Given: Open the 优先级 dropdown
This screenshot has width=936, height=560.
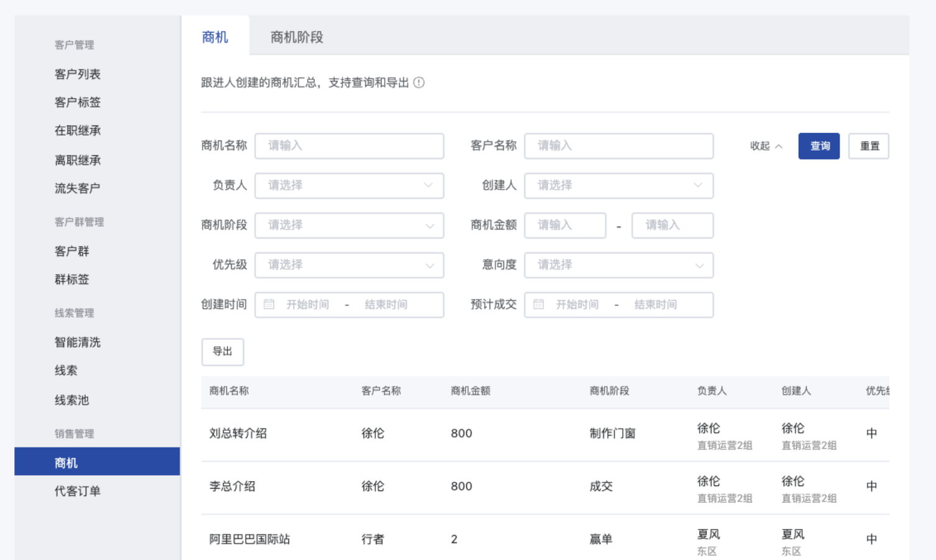Looking at the screenshot, I should [349, 265].
